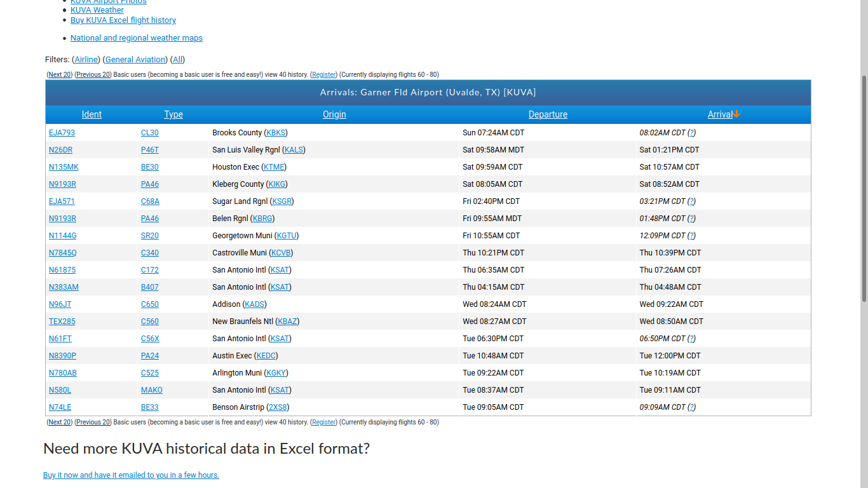Viewport: 868px width, 488px height.
Task: Open Buy KUVA Excel flight history link
Action: click(x=123, y=20)
